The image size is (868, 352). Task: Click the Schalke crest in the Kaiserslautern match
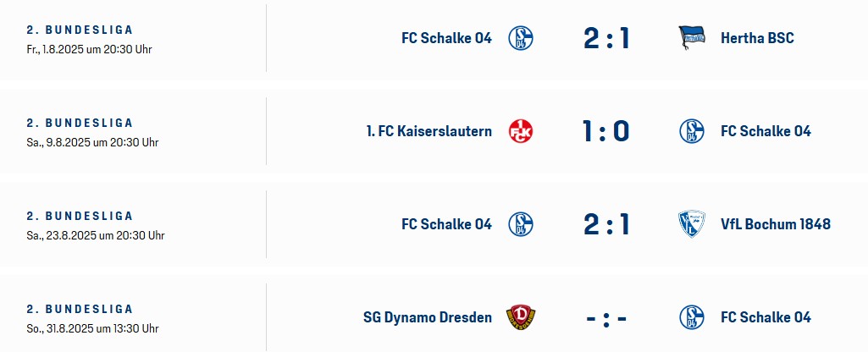click(691, 131)
